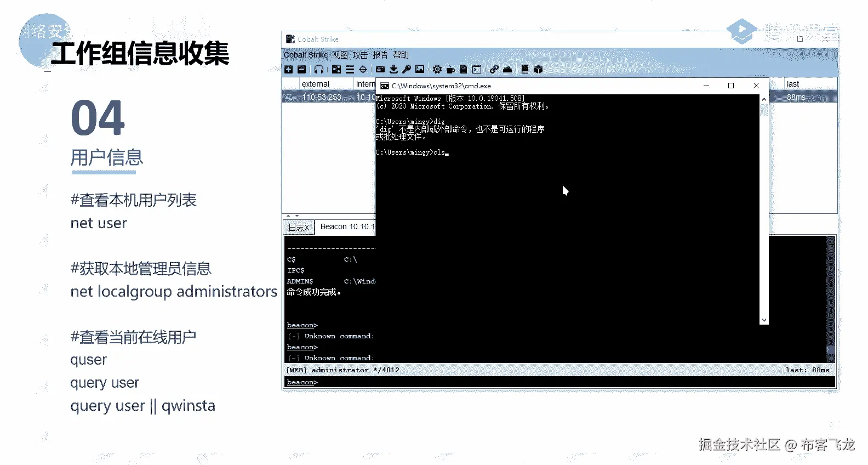Minimize the cmd.exe window
Screen dimensions: 868x465
click(706, 86)
